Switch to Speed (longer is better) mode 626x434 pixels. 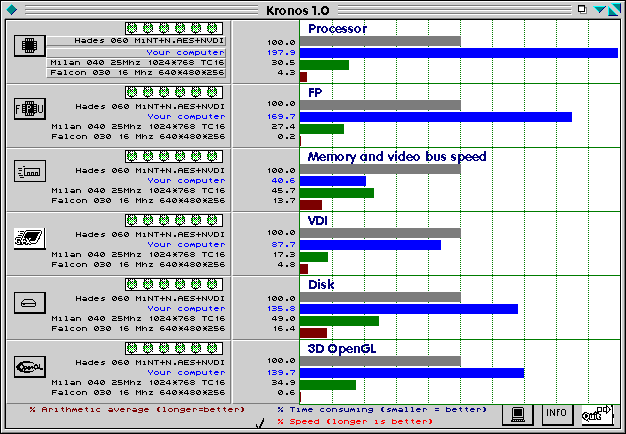pyautogui.click(x=354, y=421)
